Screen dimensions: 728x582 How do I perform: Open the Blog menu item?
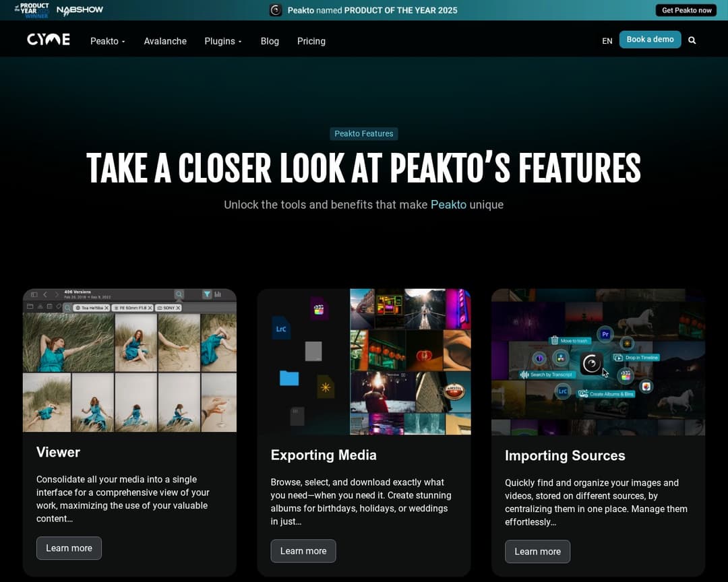270,41
